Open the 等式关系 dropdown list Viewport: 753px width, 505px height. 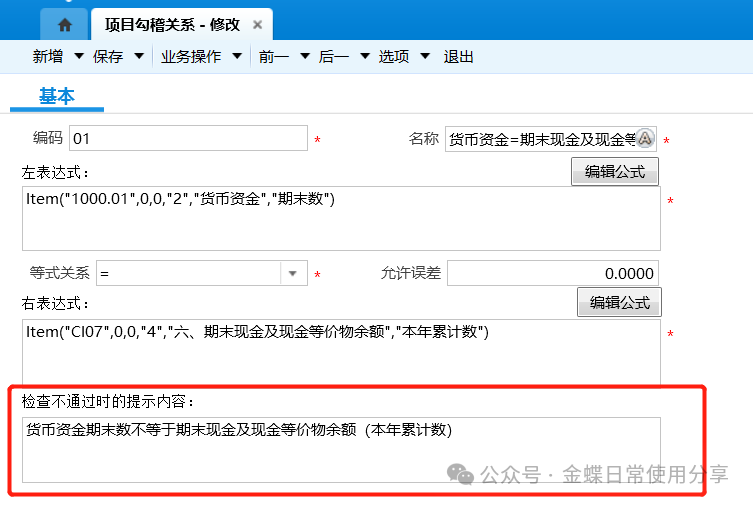click(x=292, y=273)
